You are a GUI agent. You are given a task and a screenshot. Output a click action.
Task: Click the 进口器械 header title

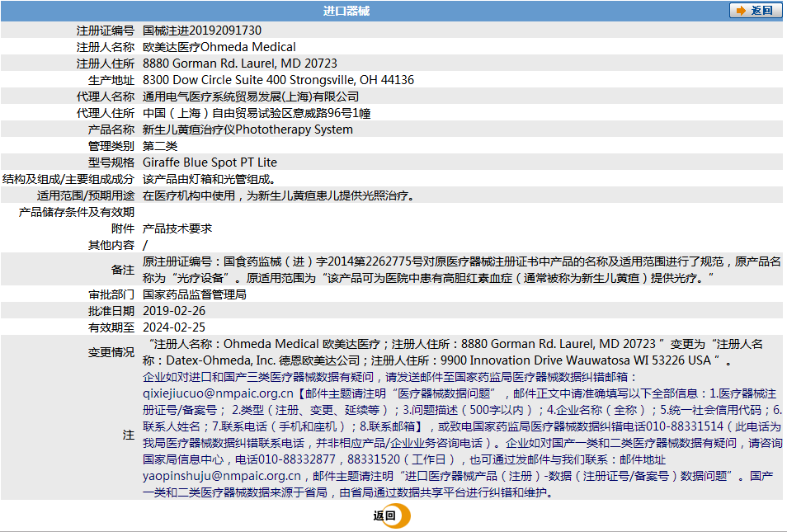346,11
